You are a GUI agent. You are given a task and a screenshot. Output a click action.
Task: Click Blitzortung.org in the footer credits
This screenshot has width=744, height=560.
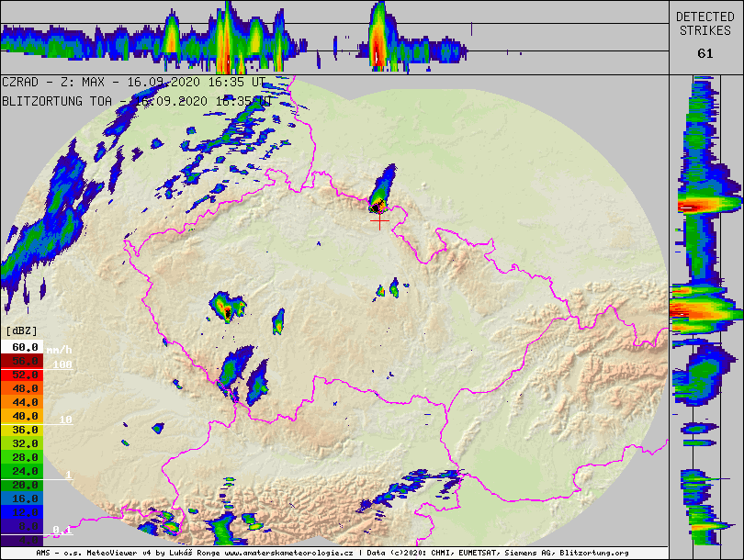(x=594, y=553)
